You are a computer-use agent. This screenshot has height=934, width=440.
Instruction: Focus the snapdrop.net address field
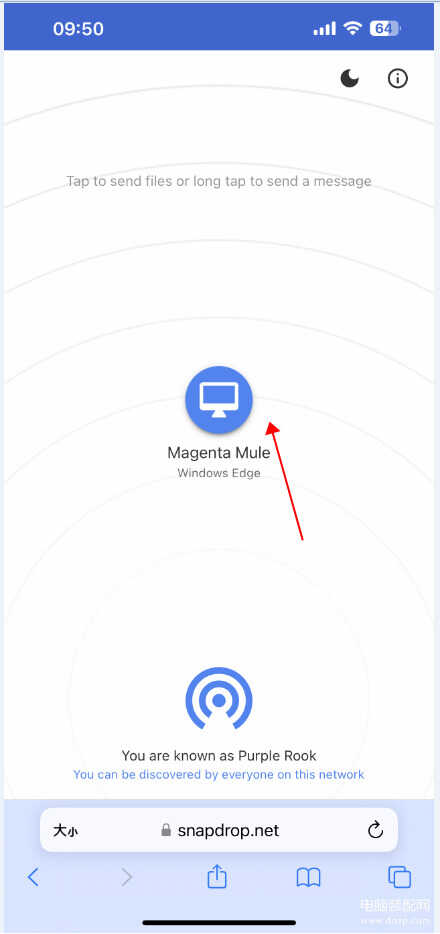pyautogui.click(x=219, y=830)
